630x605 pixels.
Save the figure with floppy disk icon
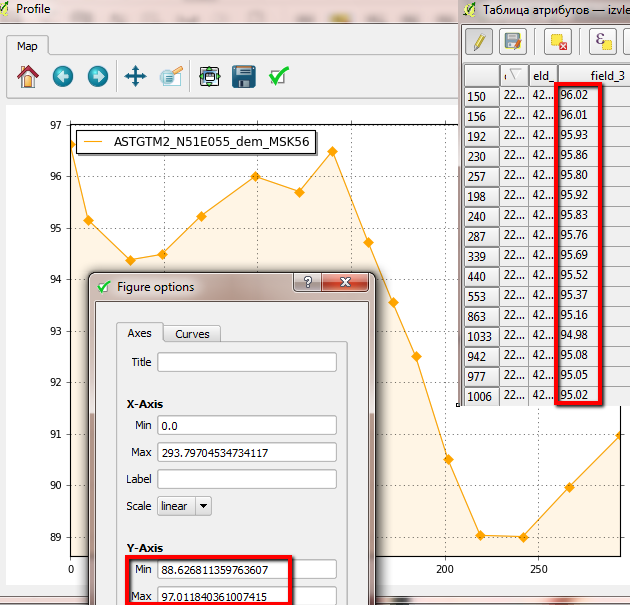243,76
